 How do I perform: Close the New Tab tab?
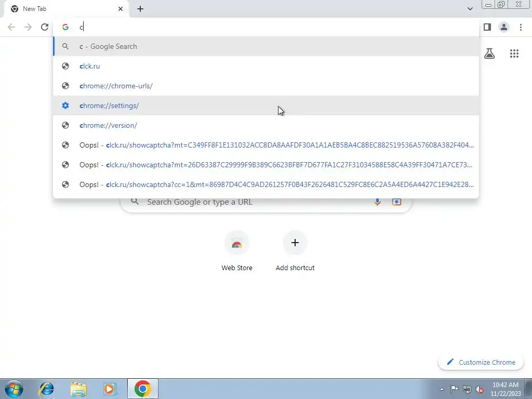pos(121,9)
